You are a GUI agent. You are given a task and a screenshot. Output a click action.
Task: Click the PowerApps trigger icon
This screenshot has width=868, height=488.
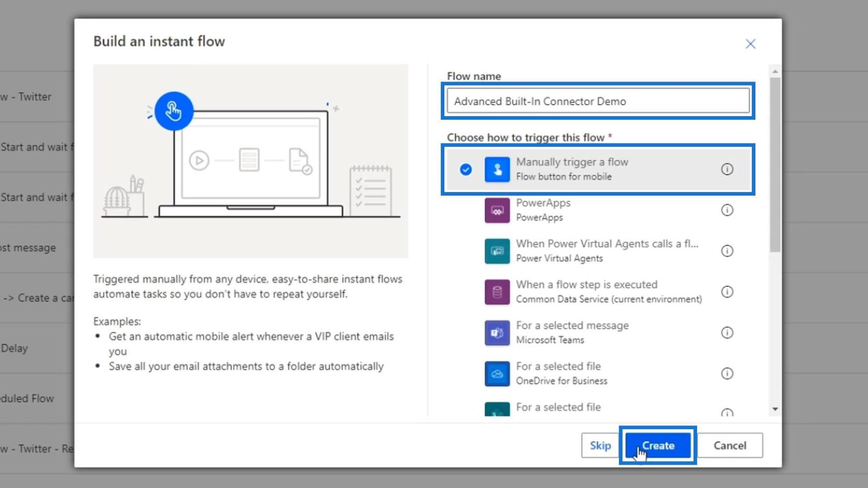coord(497,210)
